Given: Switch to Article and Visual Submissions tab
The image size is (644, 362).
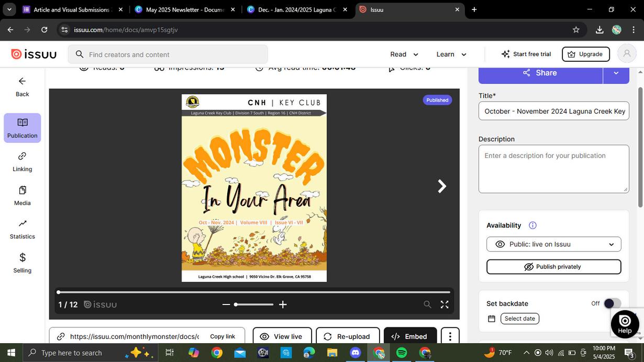Looking at the screenshot, I should pos(73,9).
